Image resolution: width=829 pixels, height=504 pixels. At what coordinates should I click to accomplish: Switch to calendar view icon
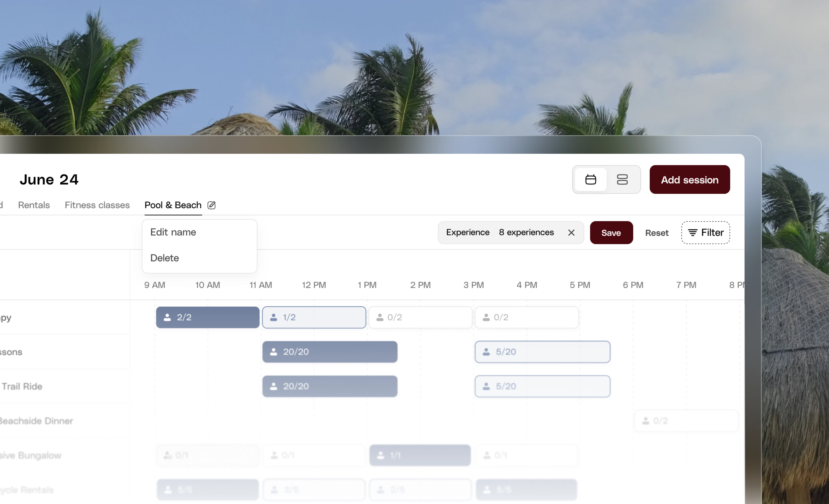pos(590,179)
